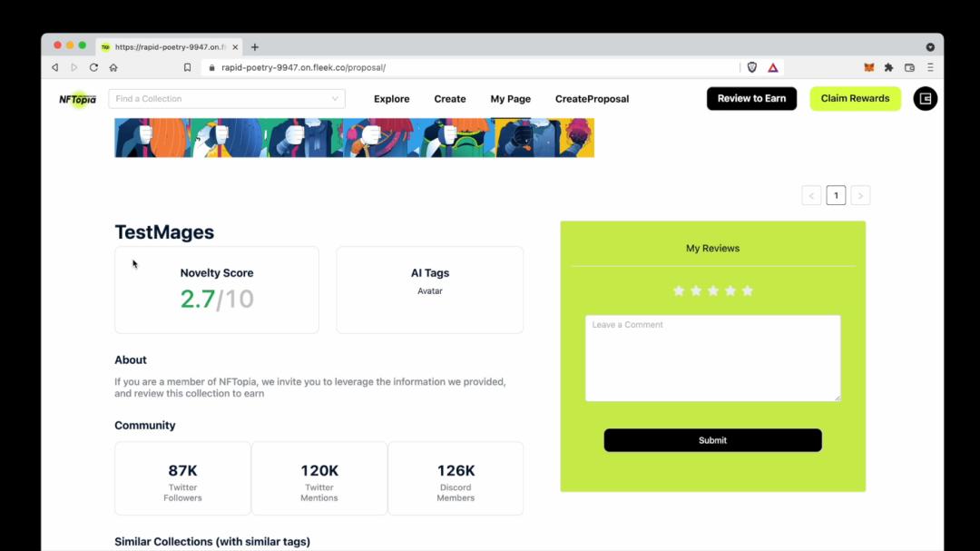Click the MetaMask fox extension icon
The width and height of the screenshot is (980, 551).
pos(868,67)
